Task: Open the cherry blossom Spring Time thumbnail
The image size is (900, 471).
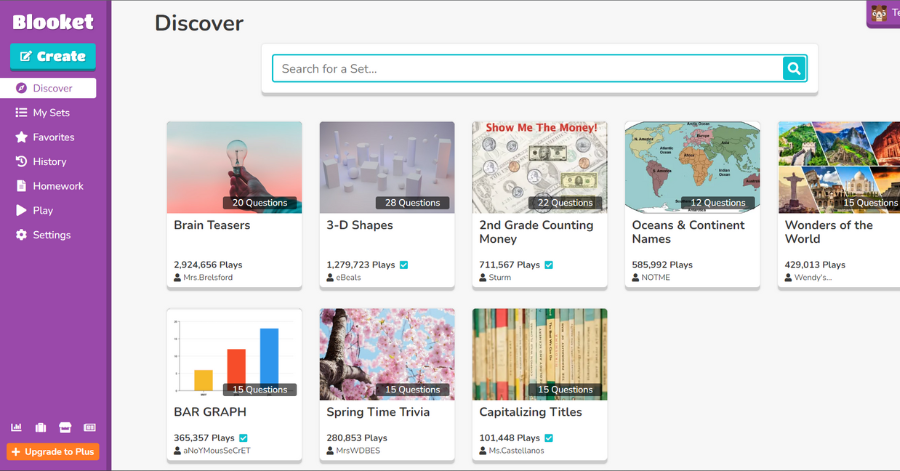Action: click(x=387, y=355)
